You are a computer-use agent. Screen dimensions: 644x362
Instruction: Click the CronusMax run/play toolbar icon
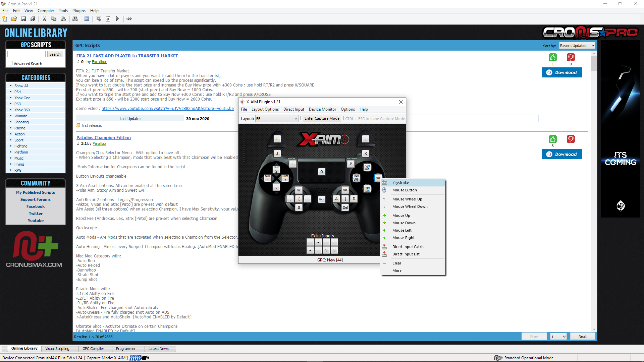click(118, 18)
